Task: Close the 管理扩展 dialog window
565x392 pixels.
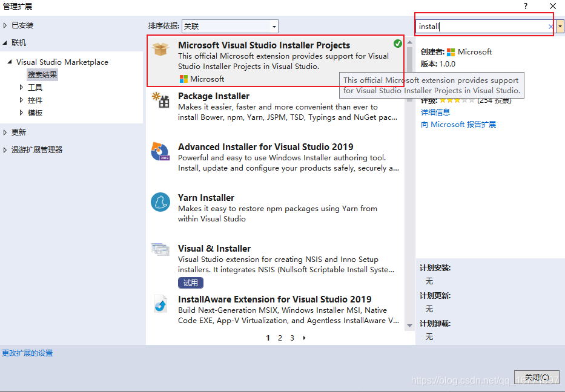Action: point(553,6)
